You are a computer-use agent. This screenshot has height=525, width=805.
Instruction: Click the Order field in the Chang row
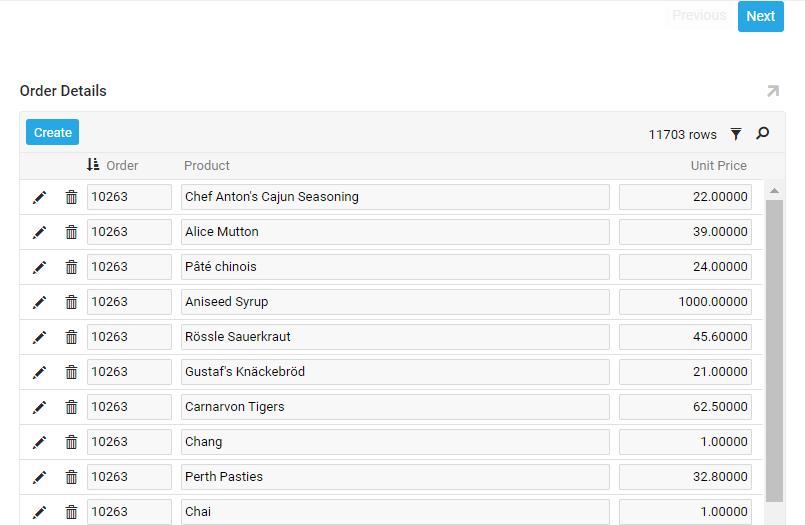point(129,442)
